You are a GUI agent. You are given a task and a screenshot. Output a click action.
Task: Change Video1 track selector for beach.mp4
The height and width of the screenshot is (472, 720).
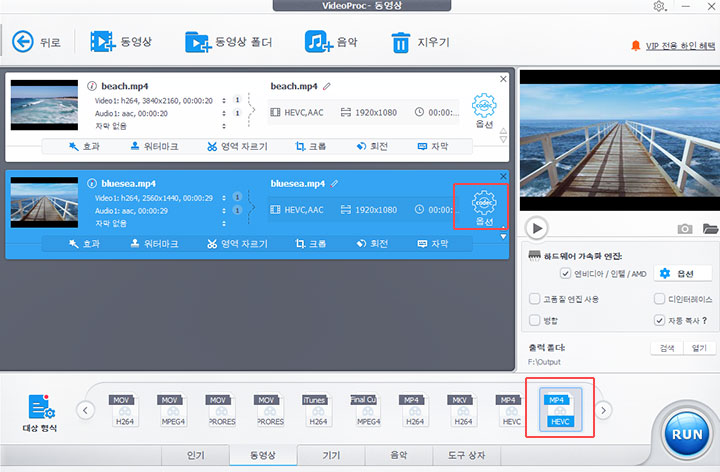point(224,101)
